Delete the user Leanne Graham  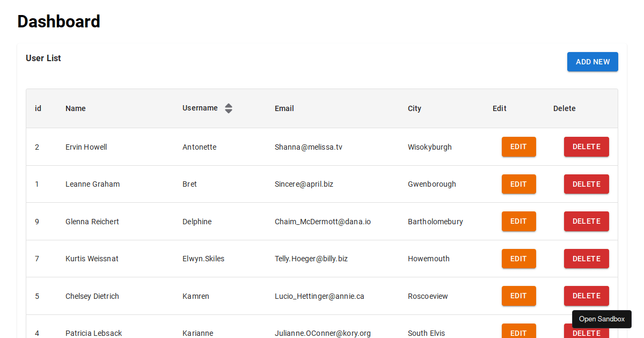coord(586,184)
